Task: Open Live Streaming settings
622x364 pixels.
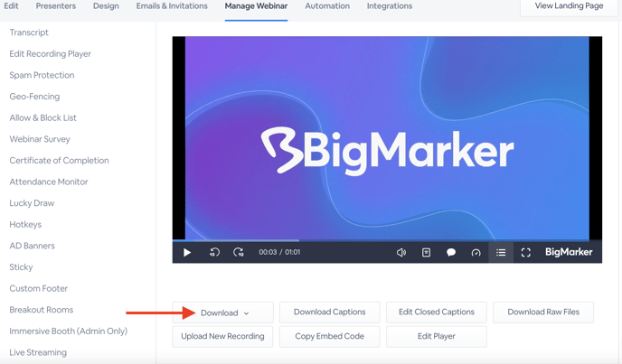Action: pos(38,352)
